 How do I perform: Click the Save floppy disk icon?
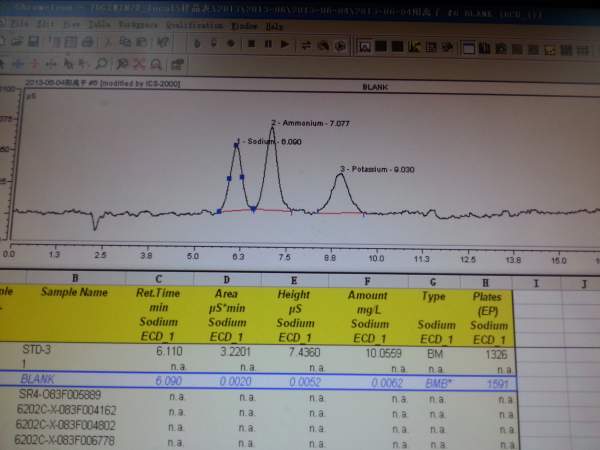pos(34,41)
